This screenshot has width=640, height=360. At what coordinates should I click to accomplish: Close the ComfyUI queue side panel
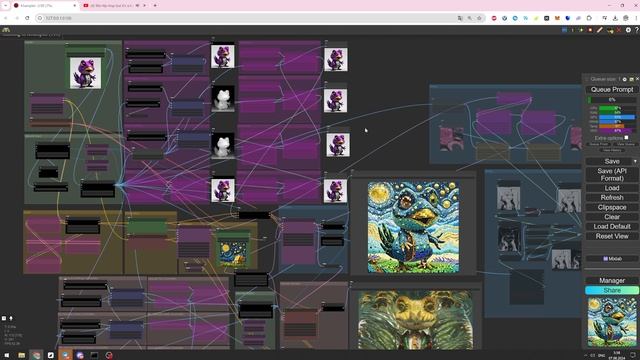[x=637, y=79]
